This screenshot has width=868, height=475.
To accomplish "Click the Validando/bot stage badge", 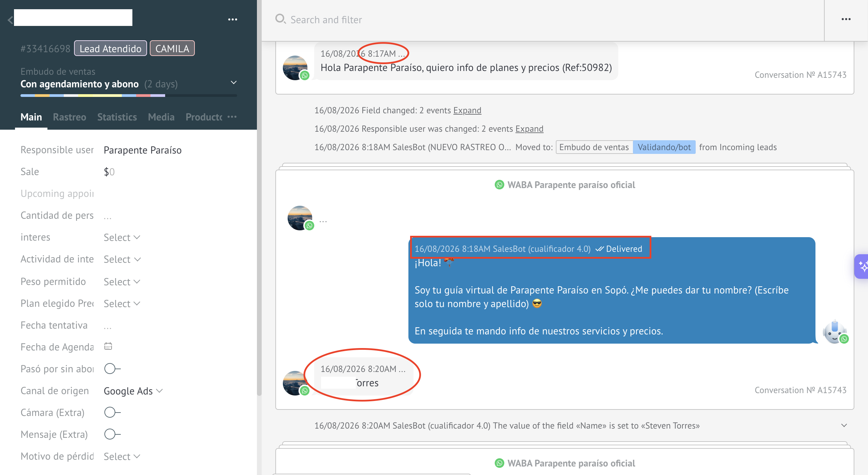I will point(664,147).
